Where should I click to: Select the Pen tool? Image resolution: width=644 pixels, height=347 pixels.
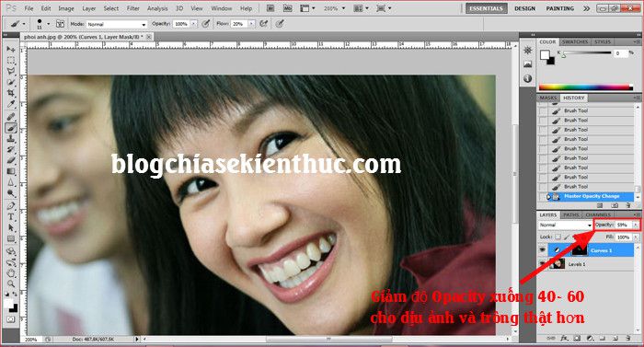11,206
